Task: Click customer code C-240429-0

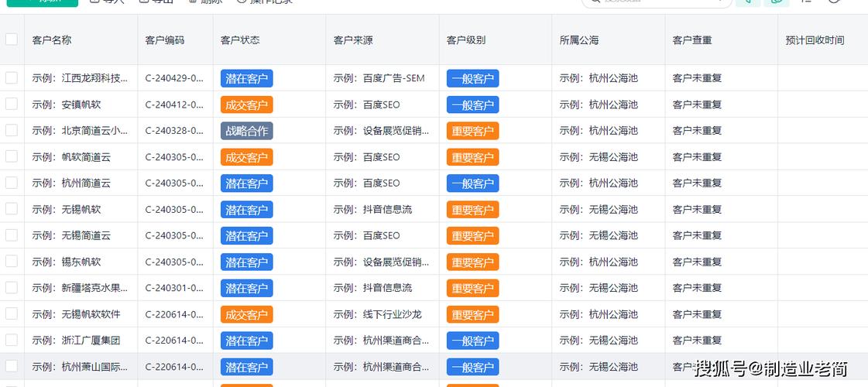Action: (174, 79)
